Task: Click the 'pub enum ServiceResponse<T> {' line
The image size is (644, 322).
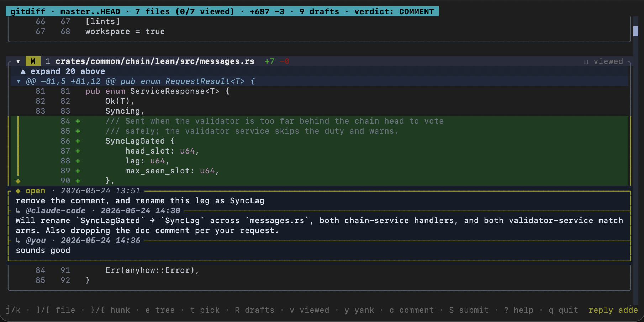Action: [x=157, y=91]
